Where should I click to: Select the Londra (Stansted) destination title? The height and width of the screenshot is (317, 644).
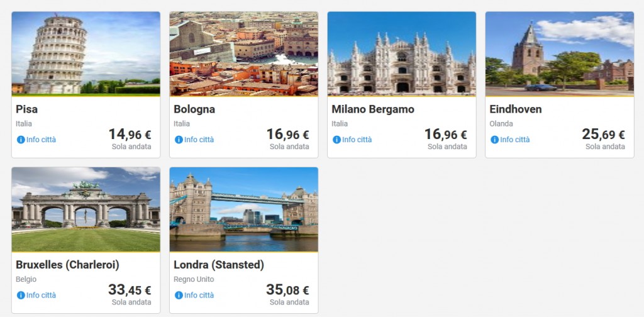click(219, 265)
